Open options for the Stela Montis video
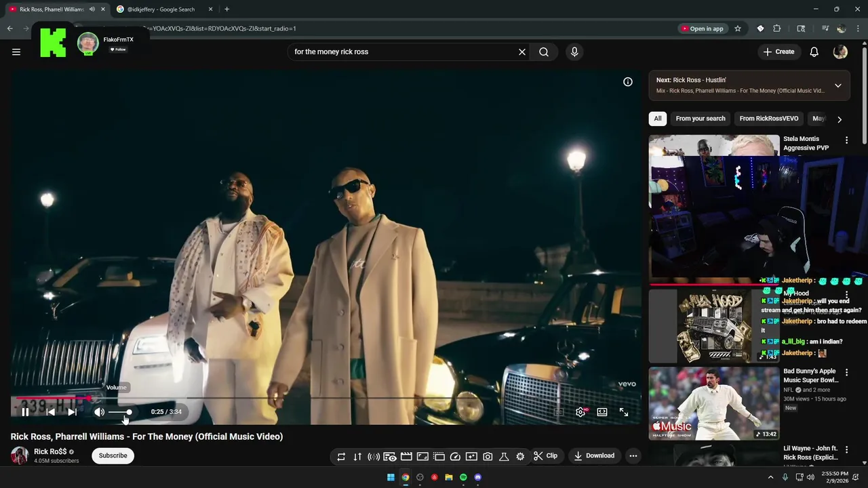This screenshot has height=488, width=868. (846, 140)
